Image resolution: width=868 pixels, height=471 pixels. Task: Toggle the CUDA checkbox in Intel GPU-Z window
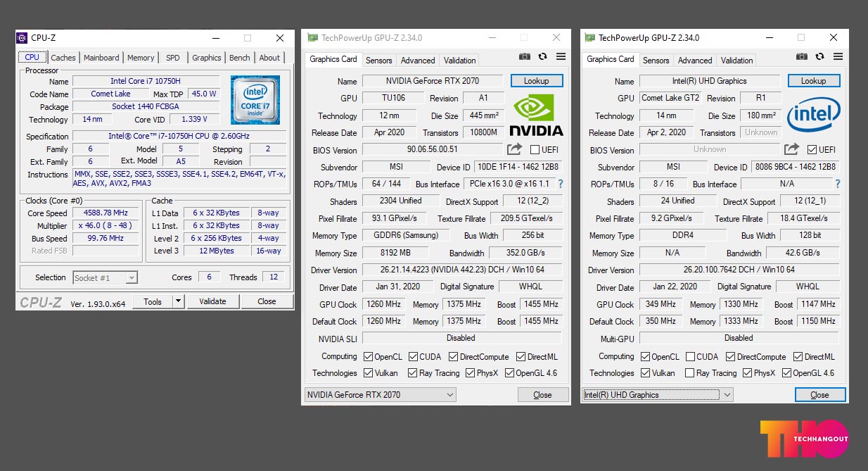coord(690,357)
